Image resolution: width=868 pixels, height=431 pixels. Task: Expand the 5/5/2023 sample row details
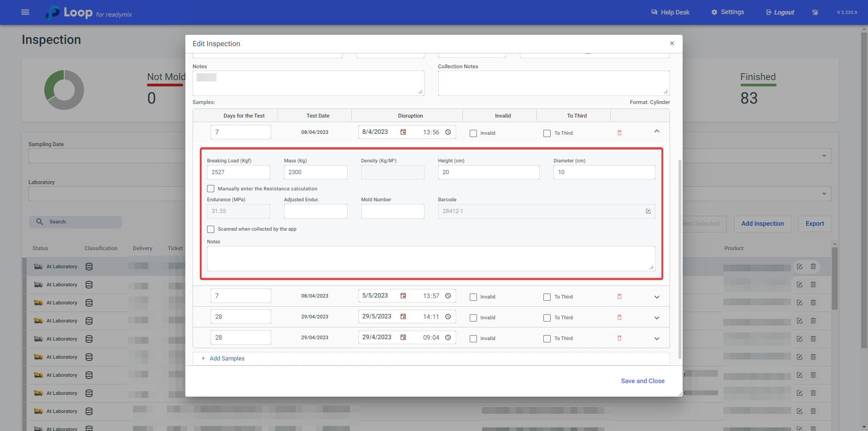[x=657, y=297]
